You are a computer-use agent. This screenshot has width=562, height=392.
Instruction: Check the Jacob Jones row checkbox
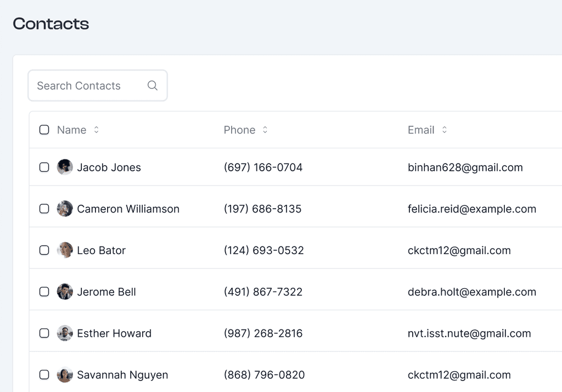coord(44,167)
